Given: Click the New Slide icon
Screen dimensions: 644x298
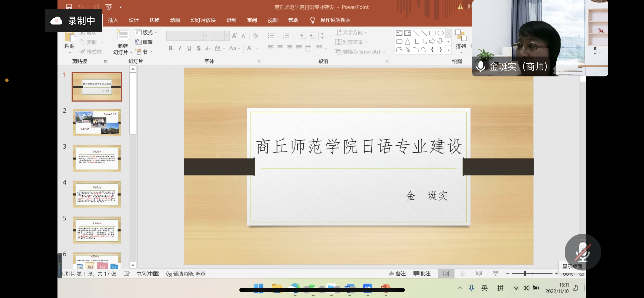Looking at the screenshot, I should (x=123, y=35).
